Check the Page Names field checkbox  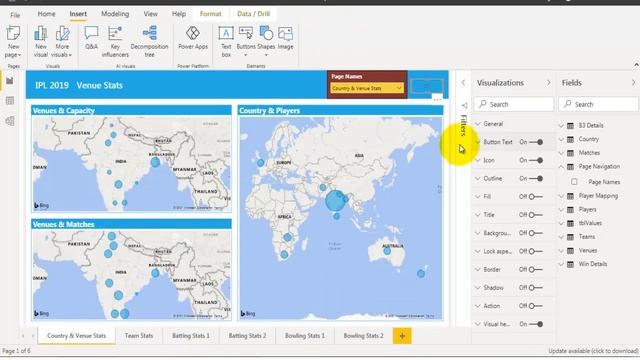(x=574, y=182)
